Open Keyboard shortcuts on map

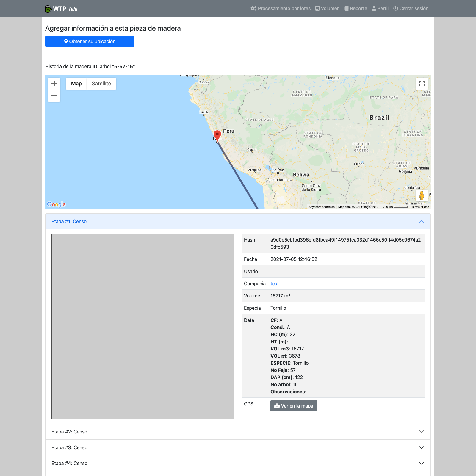(322, 207)
